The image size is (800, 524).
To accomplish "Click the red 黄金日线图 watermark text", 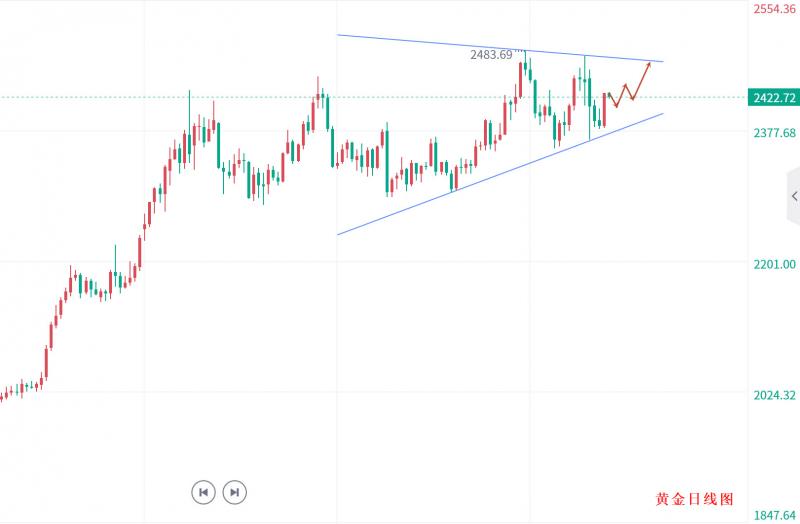I will pos(695,499).
